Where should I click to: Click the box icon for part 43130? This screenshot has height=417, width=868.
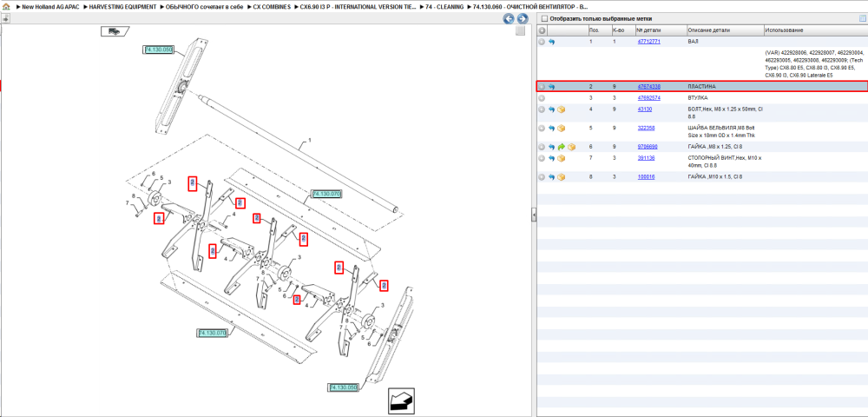point(562,109)
